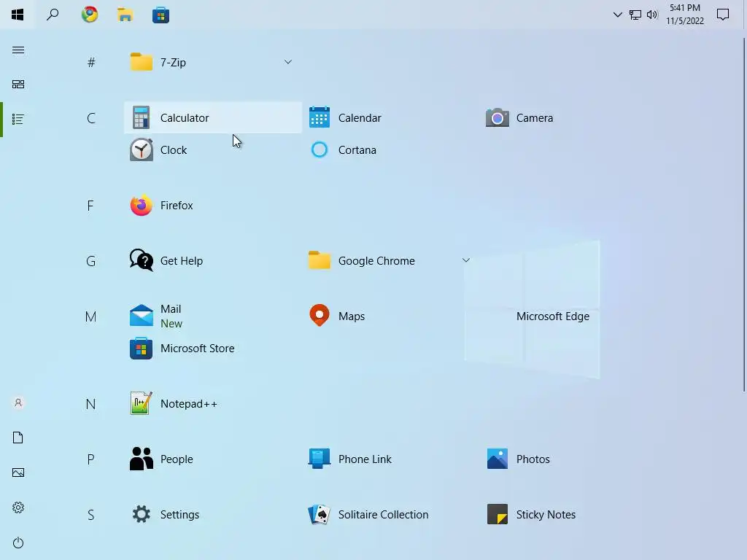
Task: Open the notification center
Action: click(723, 15)
